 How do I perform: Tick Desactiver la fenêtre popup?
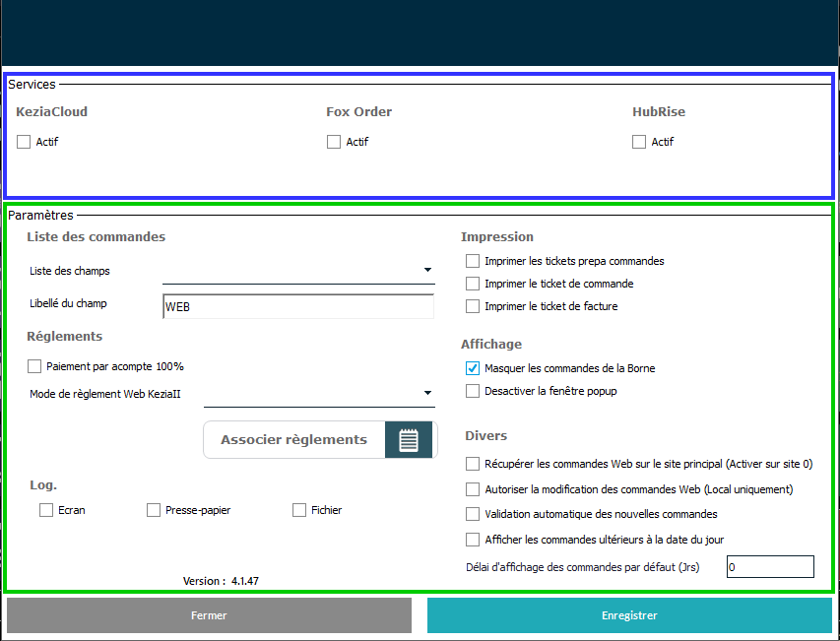[473, 391]
